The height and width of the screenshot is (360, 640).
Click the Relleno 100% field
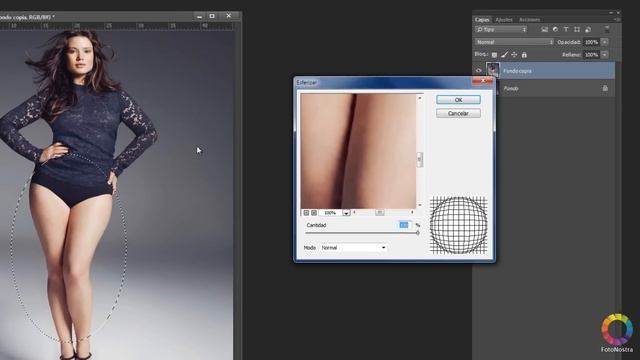coord(591,54)
